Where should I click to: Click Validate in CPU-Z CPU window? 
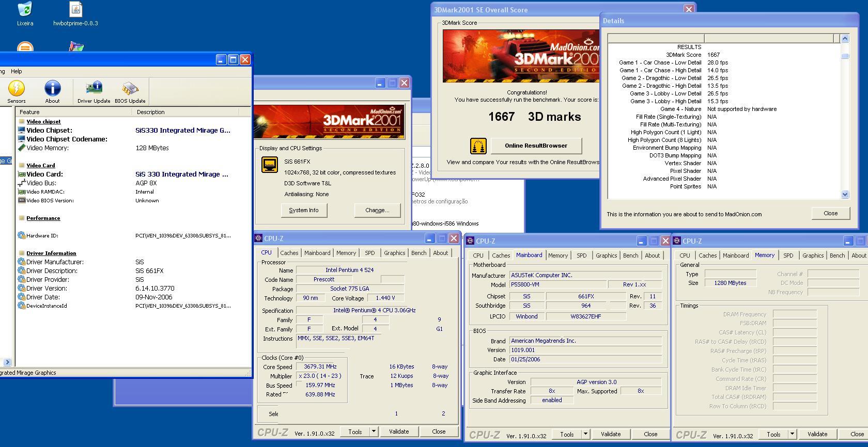tap(398, 432)
